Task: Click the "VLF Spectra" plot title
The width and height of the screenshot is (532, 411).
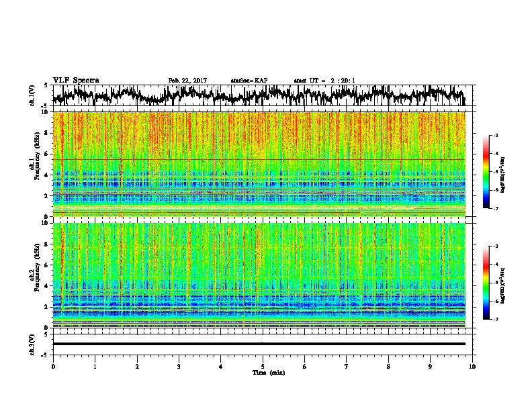Action: (76, 81)
